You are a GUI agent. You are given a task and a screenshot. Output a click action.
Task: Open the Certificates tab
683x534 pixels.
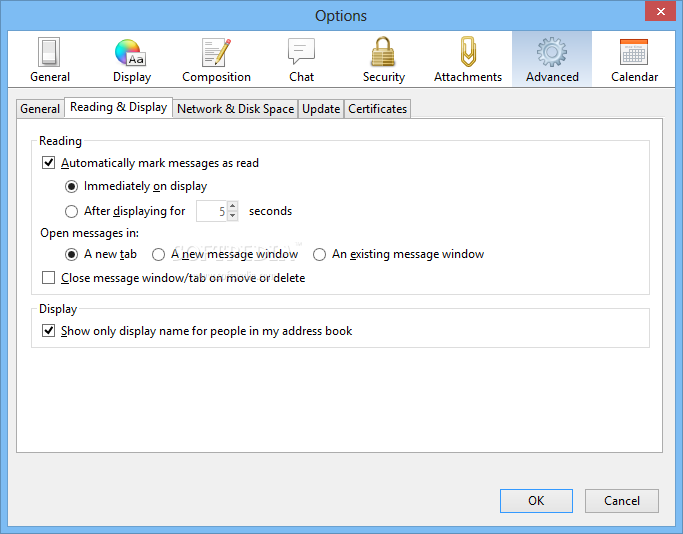click(378, 109)
